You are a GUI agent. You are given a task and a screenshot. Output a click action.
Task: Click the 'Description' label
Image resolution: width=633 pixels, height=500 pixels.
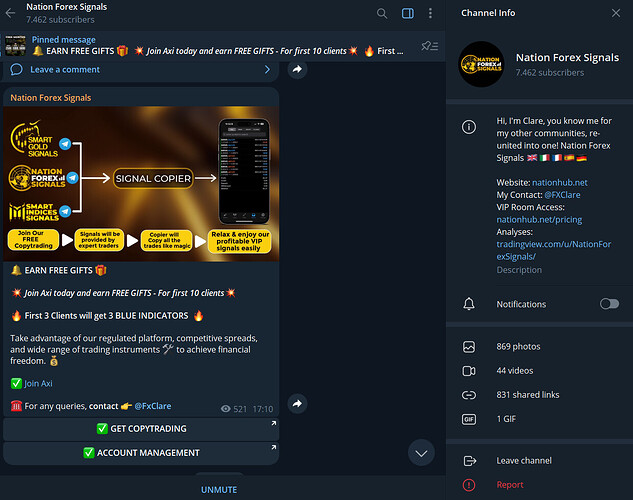[519, 270]
